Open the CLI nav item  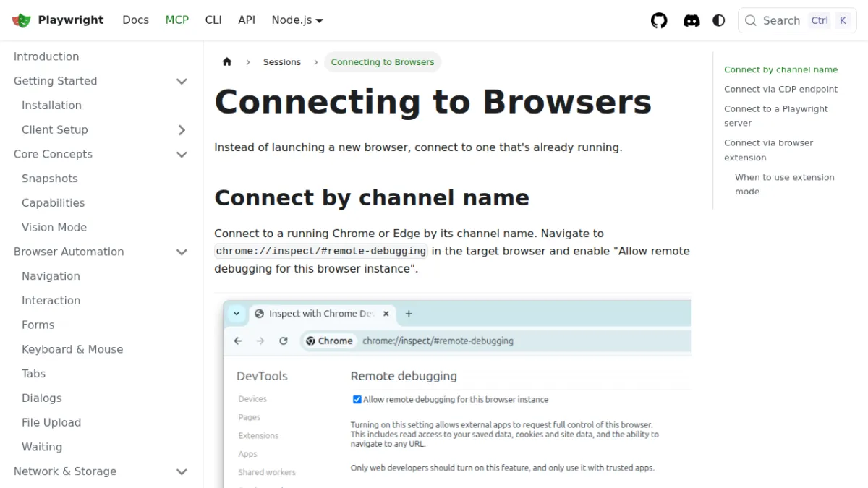[213, 20]
